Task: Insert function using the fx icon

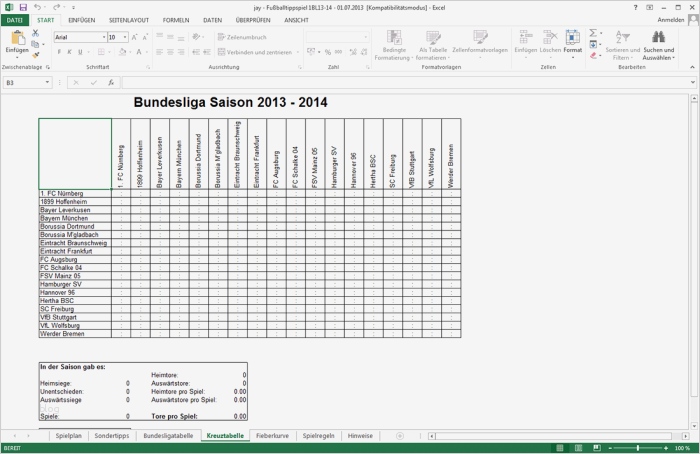Action: 111,83
